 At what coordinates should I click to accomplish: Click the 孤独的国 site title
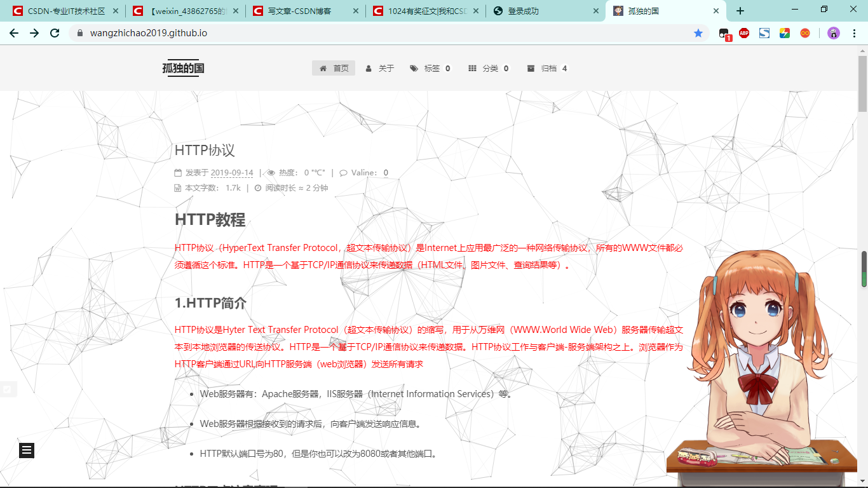coord(183,68)
